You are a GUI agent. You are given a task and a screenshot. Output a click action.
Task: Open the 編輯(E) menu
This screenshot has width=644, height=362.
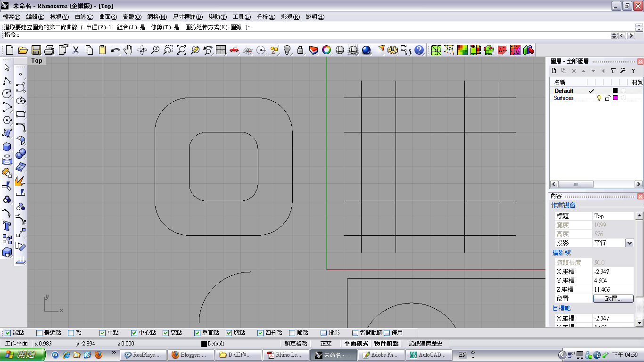pyautogui.click(x=35, y=17)
